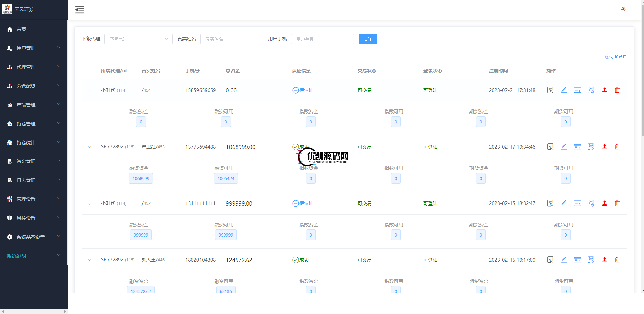Click the blue 查询 search button

click(368, 39)
